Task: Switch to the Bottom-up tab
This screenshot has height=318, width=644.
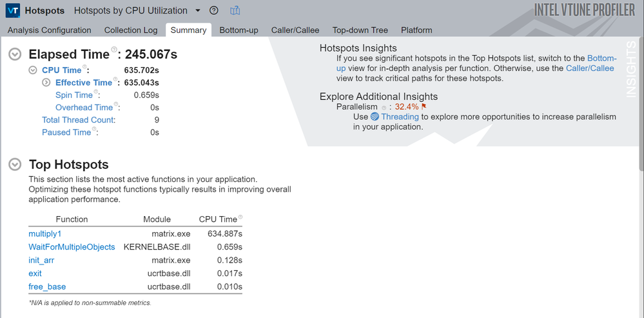Action: pyautogui.click(x=239, y=30)
